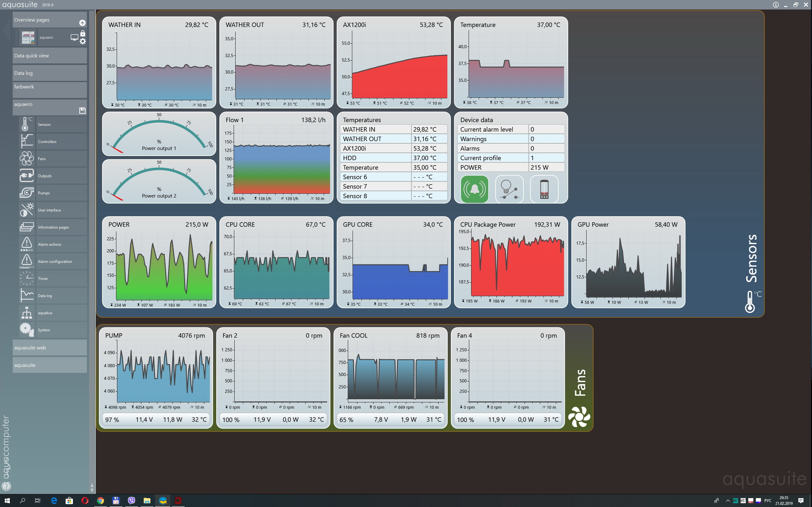The height and width of the screenshot is (507, 812).
Task: Click the Pumps icon in the sidebar
Action: (27, 193)
